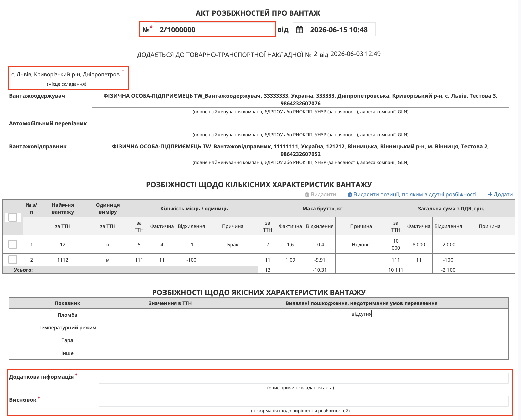
Task: Click the total sum 10 111 cell
Action: click(x=396, y=270)
